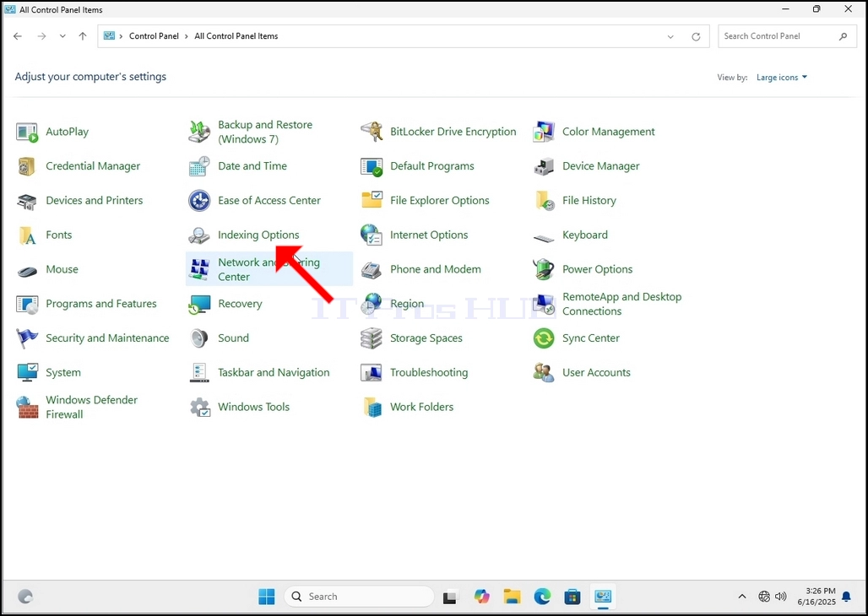Open RemoteApp and Desktop Connections link
Viewport: 868px width, 616px height.
click(x=621, y=304)
